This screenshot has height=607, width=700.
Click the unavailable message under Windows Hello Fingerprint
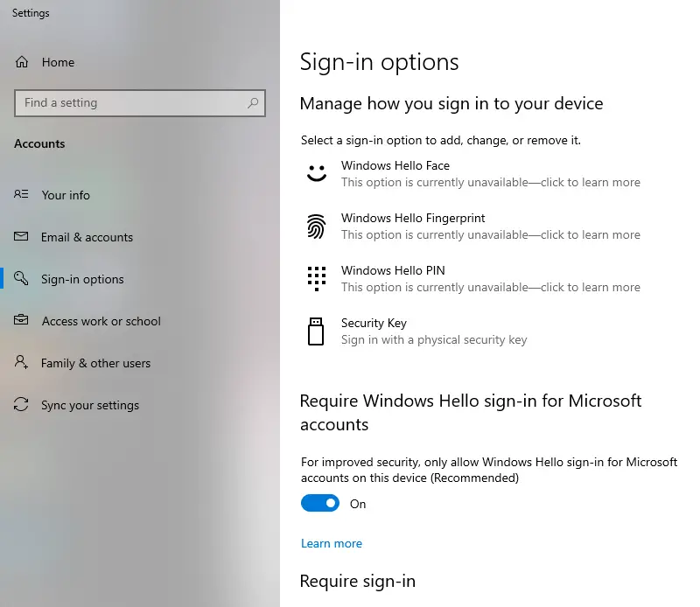(x=491, y=234)
